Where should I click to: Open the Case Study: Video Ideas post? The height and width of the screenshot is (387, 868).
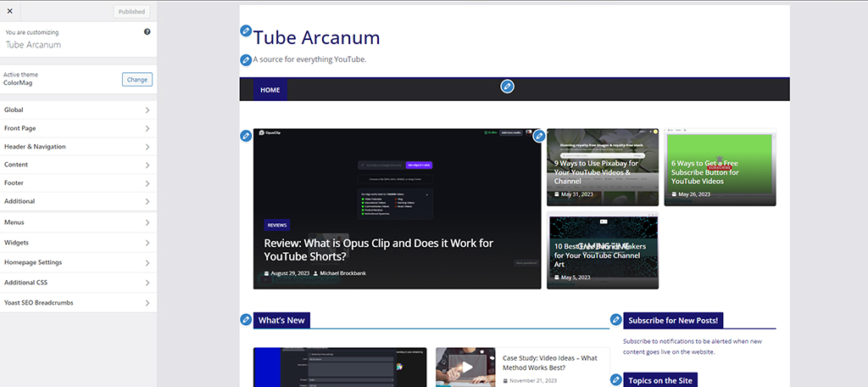(550, 362)
